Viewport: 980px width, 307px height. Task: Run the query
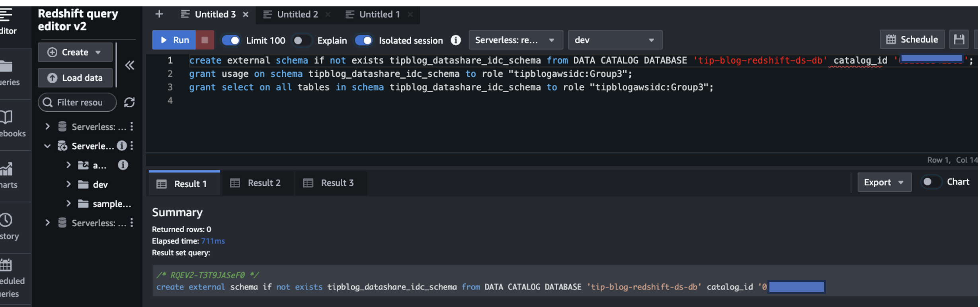tap(174, 40)
